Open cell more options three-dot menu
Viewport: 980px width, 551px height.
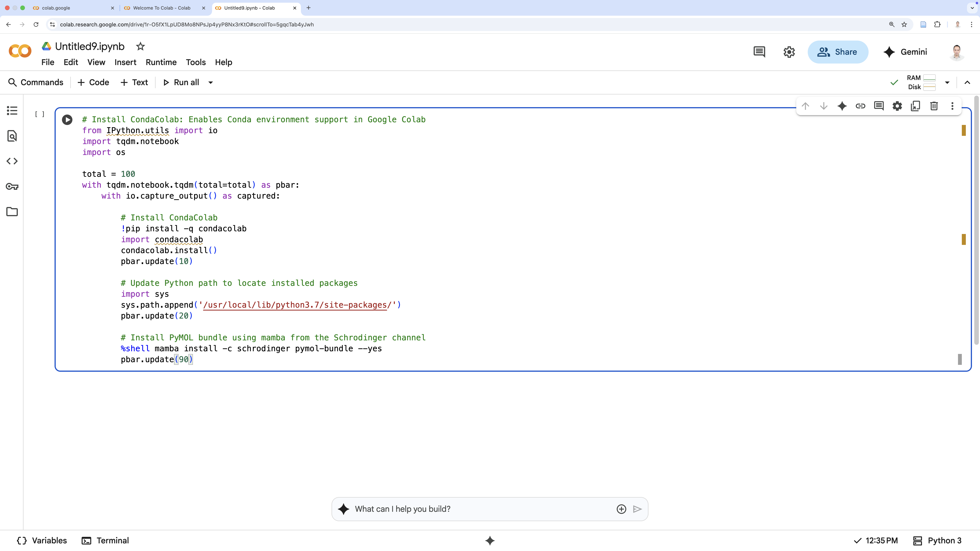coord(952,106)
